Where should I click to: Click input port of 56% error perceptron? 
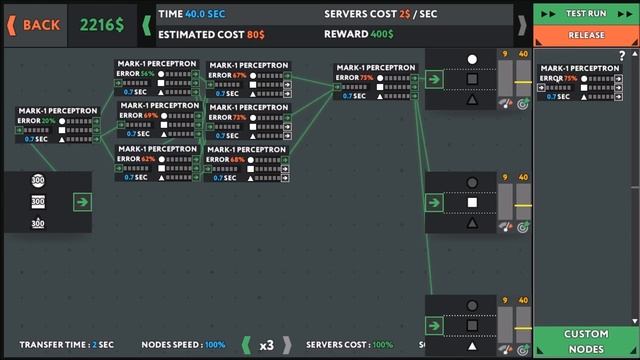pos(118,83)
